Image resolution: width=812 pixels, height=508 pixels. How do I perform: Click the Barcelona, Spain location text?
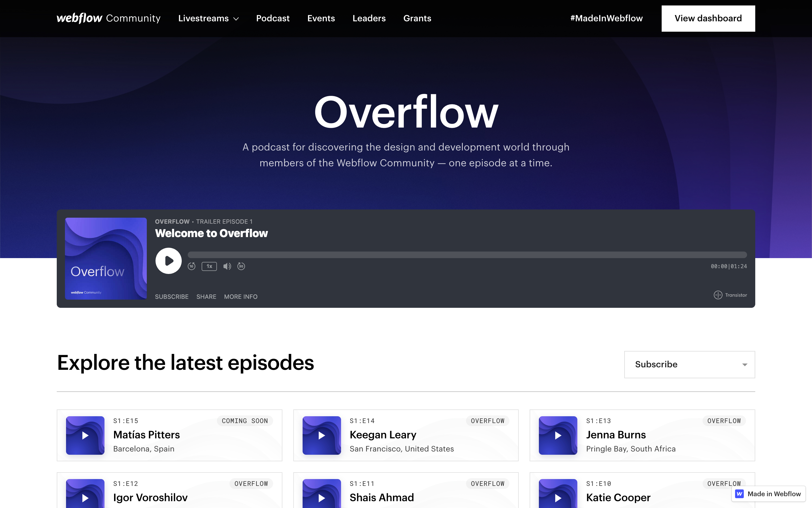point(144,449)
